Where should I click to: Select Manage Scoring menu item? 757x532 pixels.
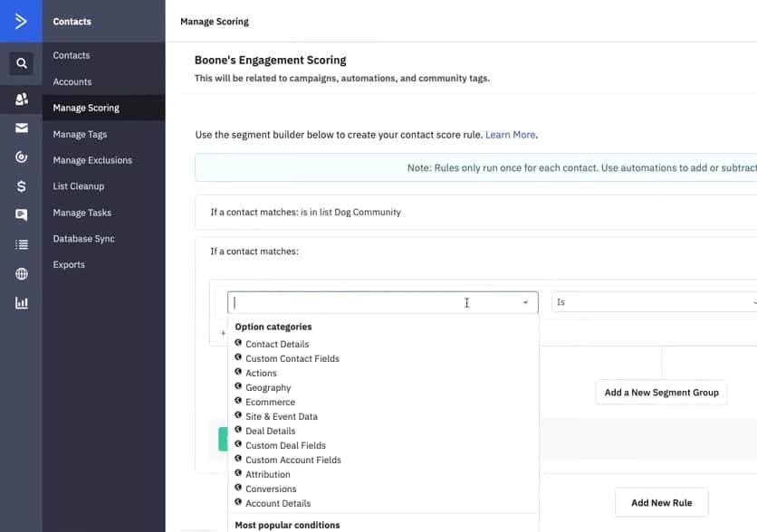[103, 108]
